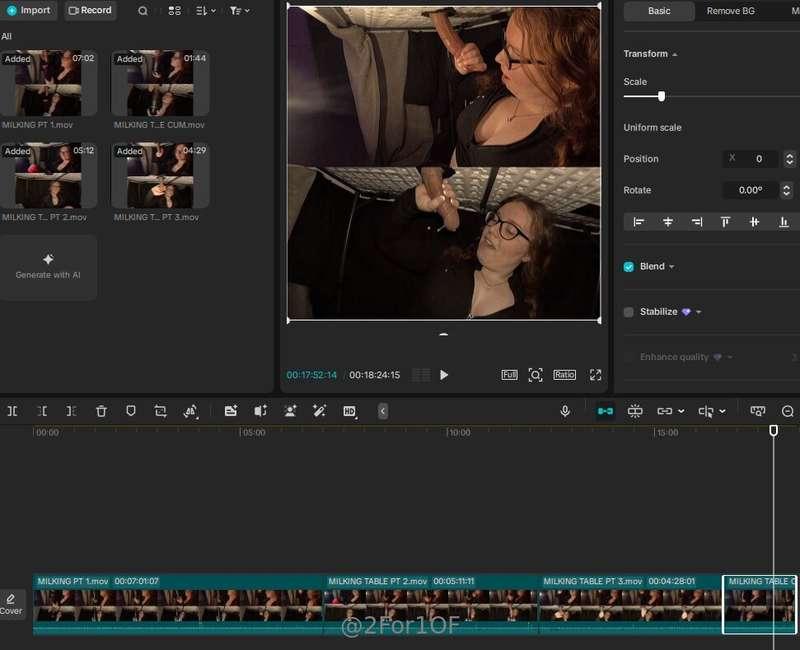Switch to the Remove BG tab
This screenshot has height=650, width=800.
click(x=730, y=11)
